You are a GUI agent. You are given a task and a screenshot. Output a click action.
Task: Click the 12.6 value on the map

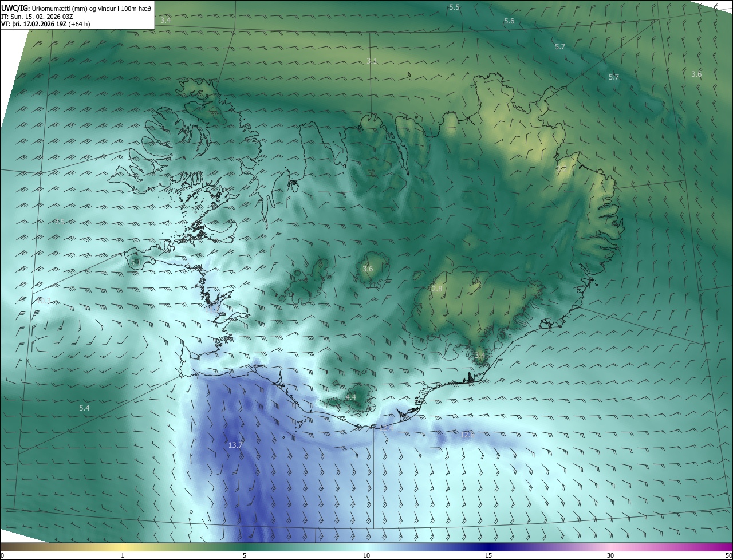(x=468, y=435)
